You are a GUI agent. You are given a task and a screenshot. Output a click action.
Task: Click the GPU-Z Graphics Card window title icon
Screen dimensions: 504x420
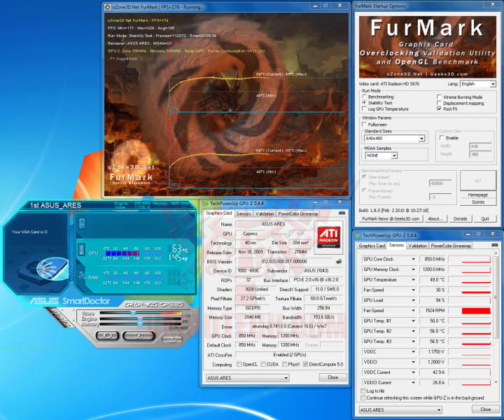[206, 204]
